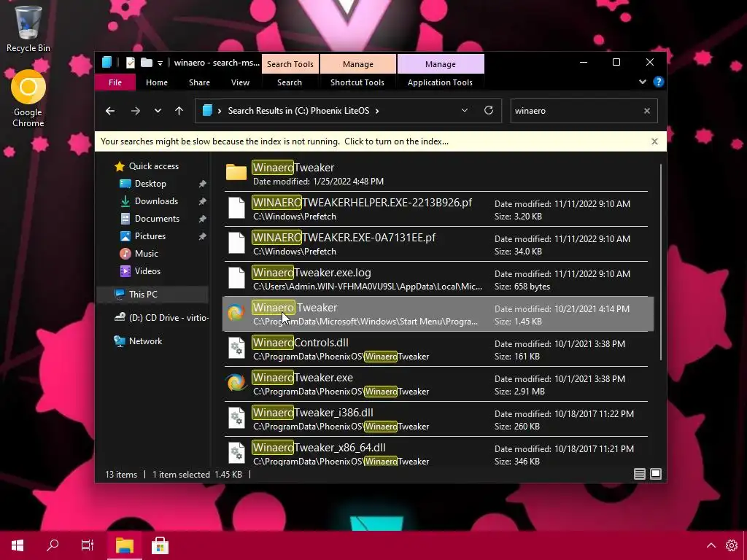
Task: Go back with the back arrow
Action: pos(110,111)
